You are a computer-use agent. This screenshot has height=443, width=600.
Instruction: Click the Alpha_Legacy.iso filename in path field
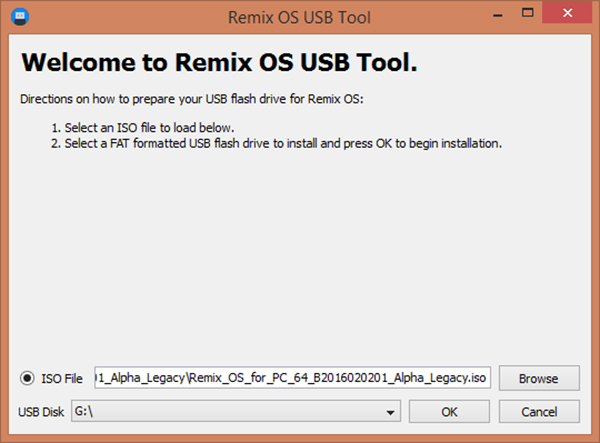(x=430, y=379)
